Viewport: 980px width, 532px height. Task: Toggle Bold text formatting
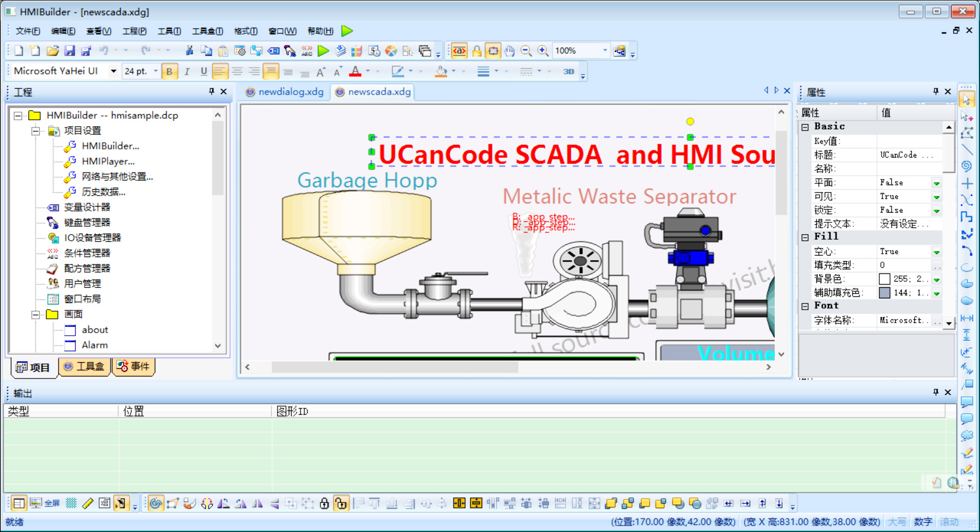pyautogui.click(x=169, y=71)
